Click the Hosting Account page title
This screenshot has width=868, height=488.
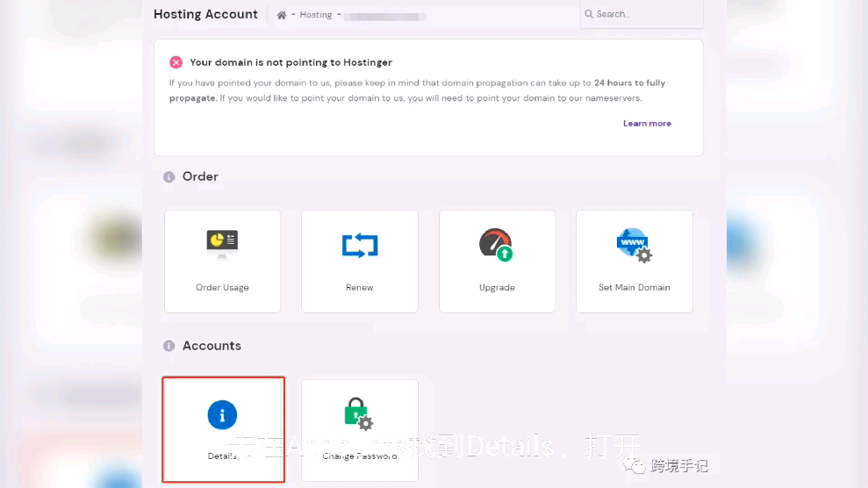(205, 14)
